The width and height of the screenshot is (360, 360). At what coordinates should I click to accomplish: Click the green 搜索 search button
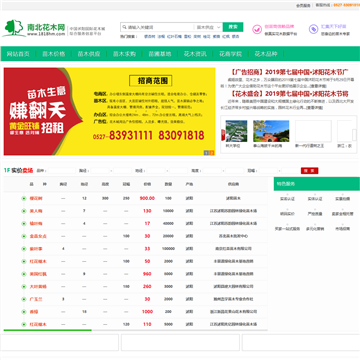coord(233,27)
